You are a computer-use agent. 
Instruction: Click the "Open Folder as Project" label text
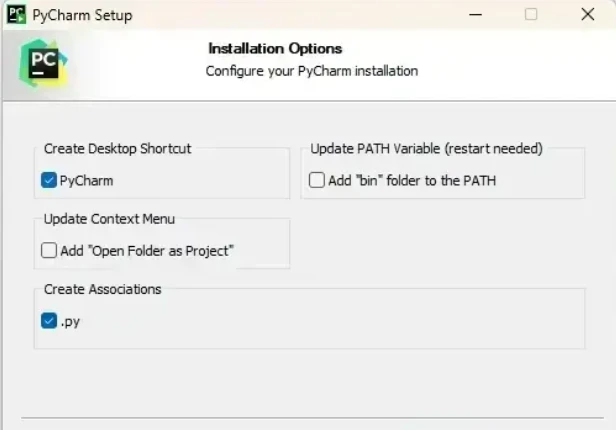[x=162, y=251]
